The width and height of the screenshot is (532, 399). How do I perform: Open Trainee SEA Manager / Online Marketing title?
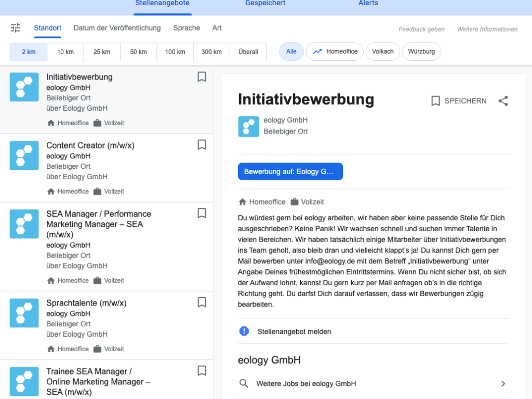click(x=98, y=382)
